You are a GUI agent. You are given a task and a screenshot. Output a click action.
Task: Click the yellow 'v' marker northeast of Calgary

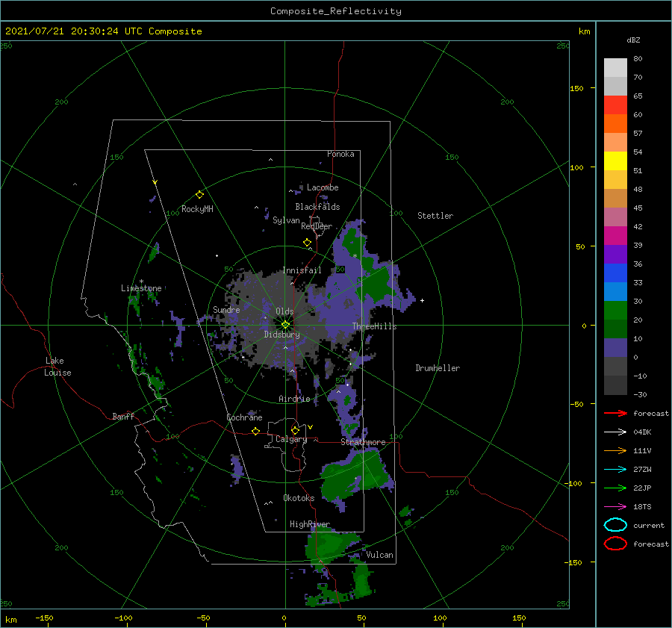[311, 427]
